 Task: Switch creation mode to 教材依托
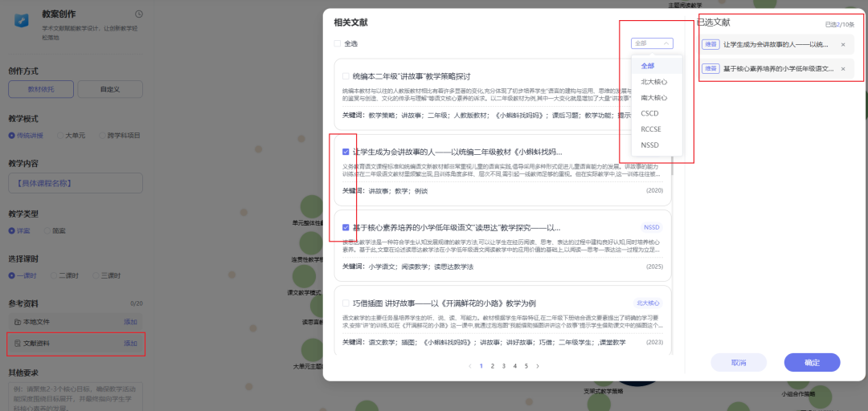point(41,88)
